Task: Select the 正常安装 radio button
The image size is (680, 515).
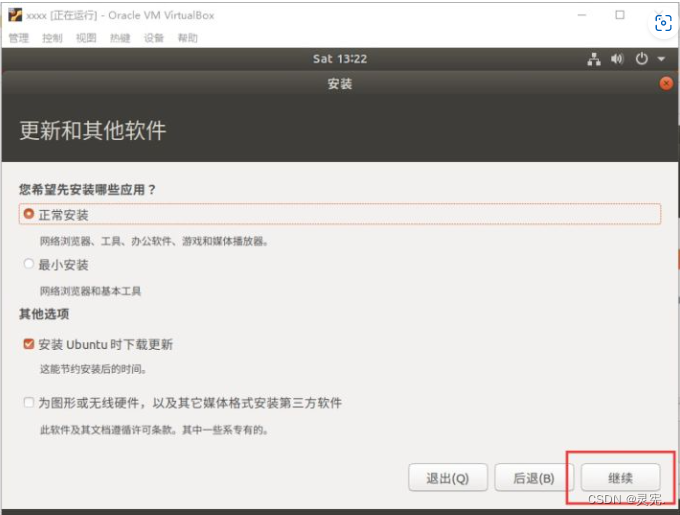Action: point(29,214)
